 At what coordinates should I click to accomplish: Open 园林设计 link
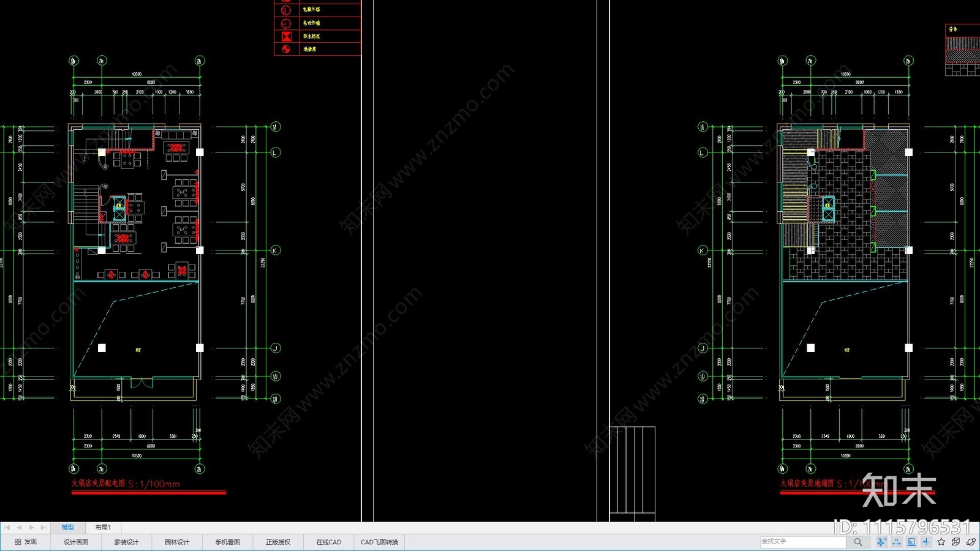177,542
